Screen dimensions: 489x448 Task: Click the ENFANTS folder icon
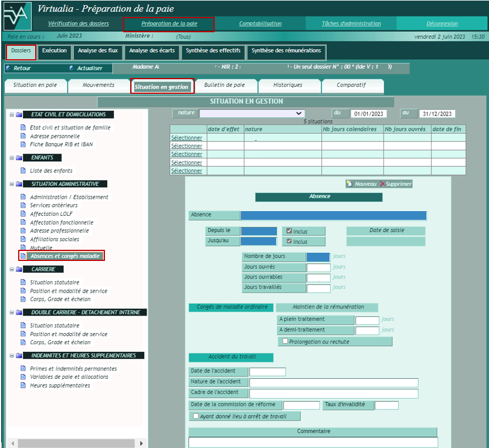19,158
